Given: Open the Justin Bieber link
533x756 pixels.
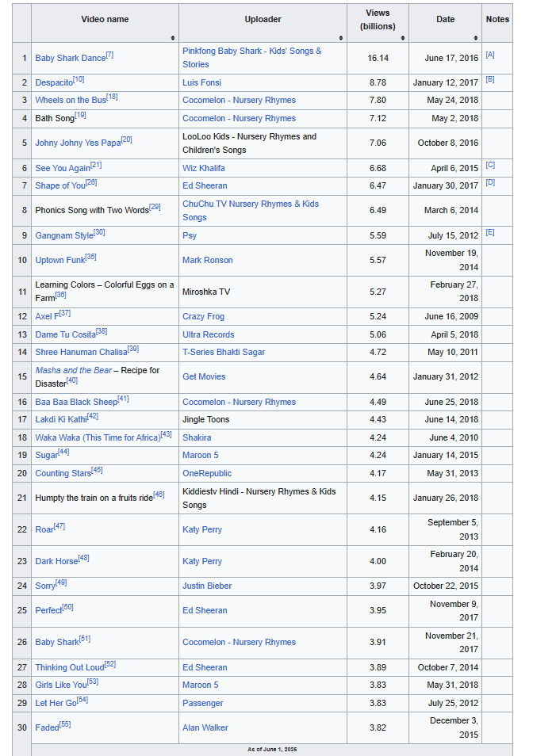Looking at the screenshot, I should click(207, 586).
